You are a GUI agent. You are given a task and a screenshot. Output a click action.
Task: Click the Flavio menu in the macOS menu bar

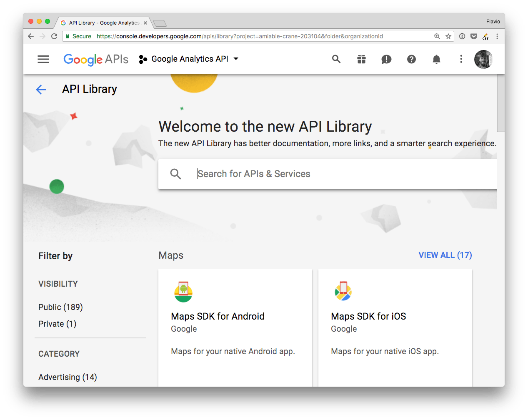pyautogui.click(x=493, y=21)
